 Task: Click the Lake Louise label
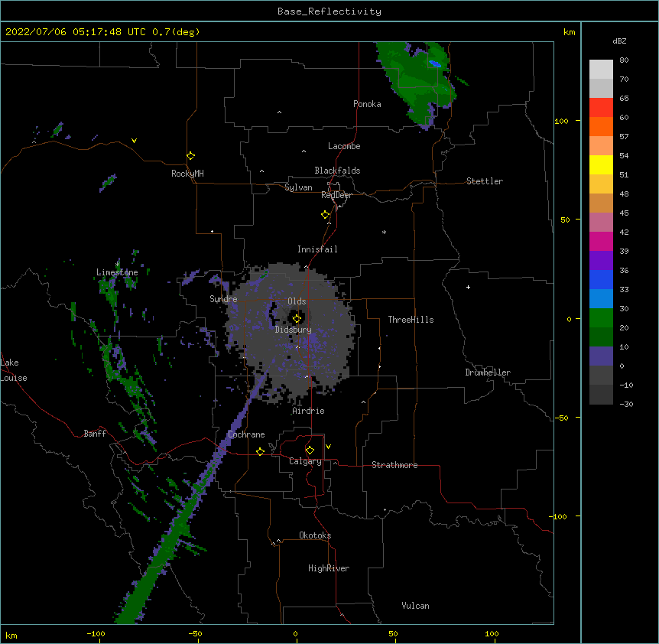14,370
